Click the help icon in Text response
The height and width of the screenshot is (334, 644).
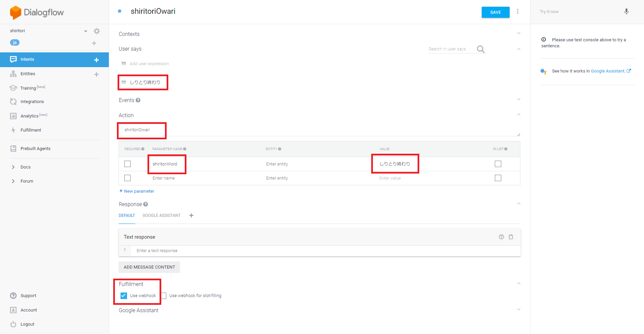[501, 237]
